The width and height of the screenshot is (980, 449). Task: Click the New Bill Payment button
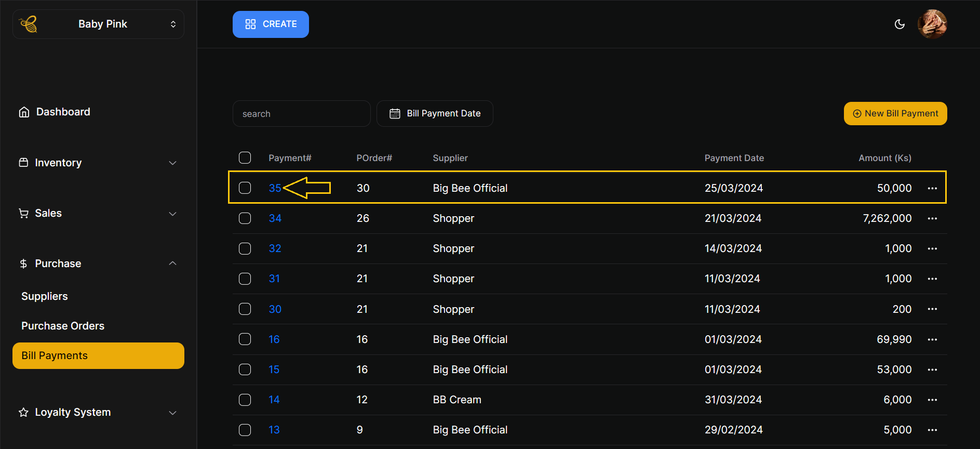click(x=895, y=113)
